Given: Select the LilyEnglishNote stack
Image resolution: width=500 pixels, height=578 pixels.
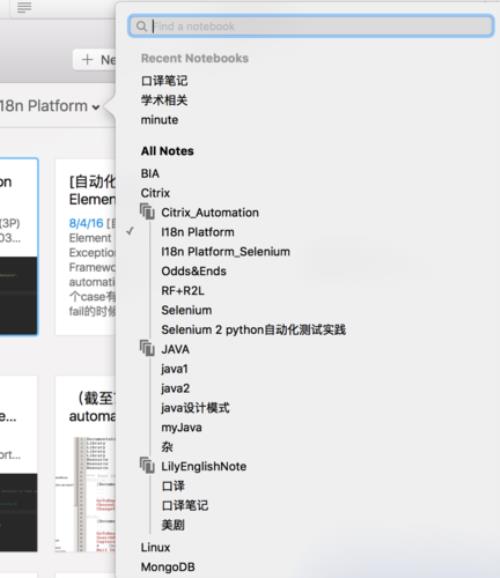Looking at the screenshot, I should pos(204,467).
